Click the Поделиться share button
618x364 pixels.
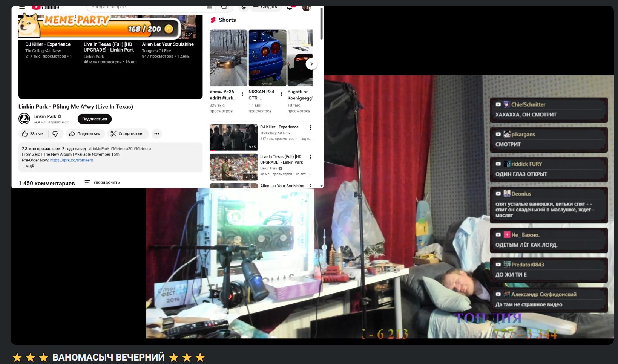(x=85, y=134)
